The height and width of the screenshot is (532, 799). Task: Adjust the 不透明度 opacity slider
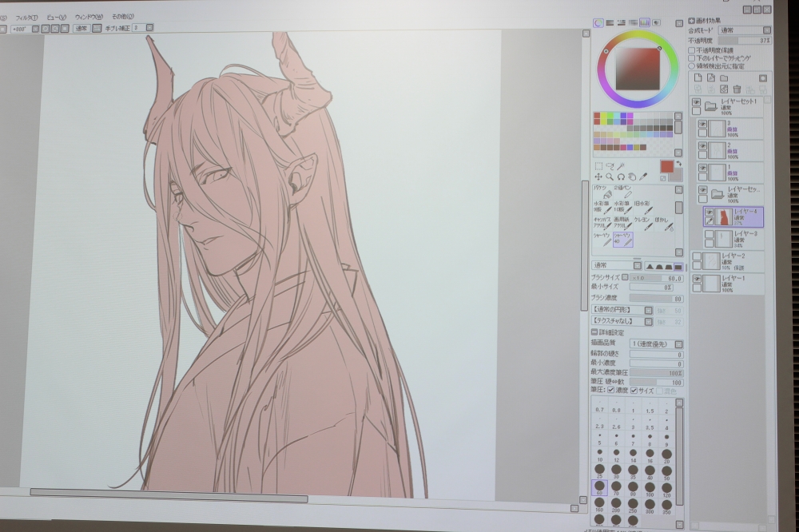pos(745,40)
